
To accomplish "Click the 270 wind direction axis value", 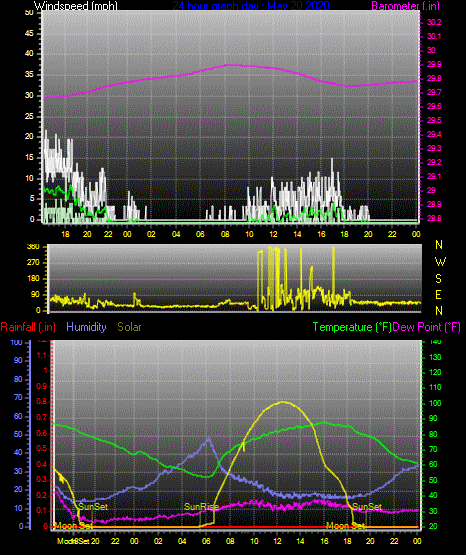I will point(33,263).
